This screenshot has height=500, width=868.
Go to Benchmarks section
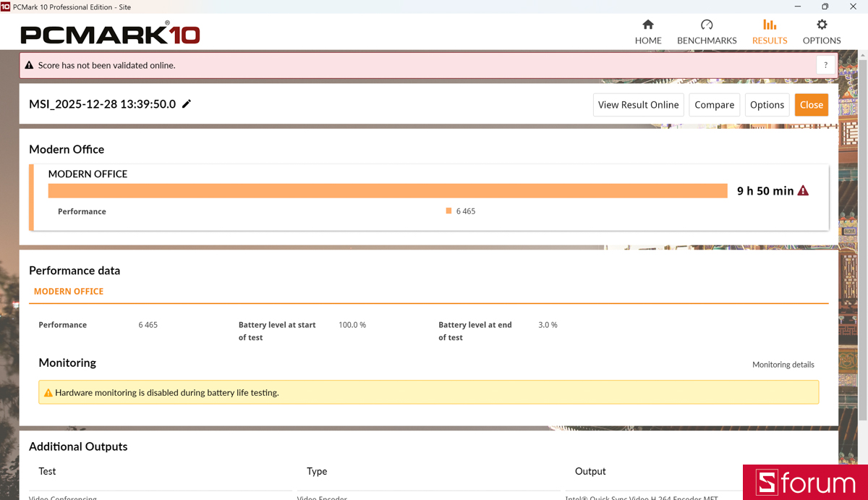click(707, 32)
